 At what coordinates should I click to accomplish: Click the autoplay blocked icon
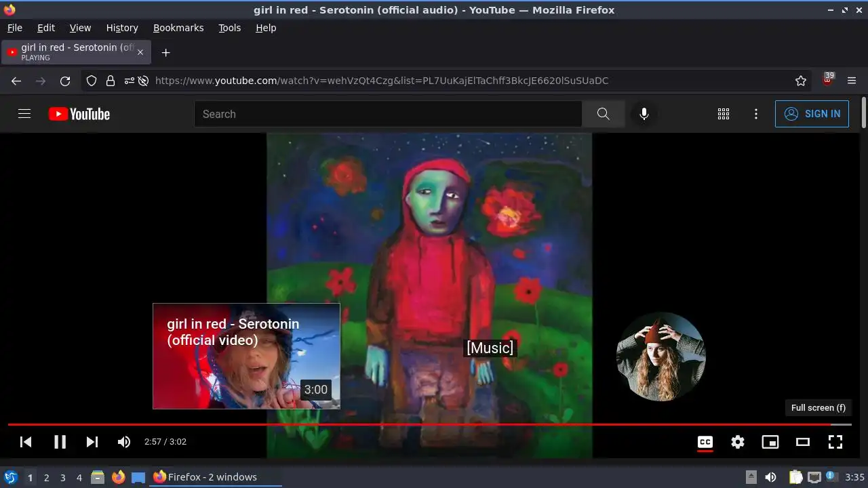[143, 81]
